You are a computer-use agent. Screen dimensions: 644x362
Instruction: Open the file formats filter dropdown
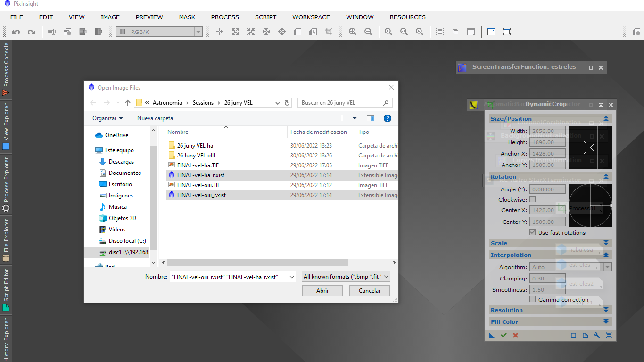(x=346, y=277)
